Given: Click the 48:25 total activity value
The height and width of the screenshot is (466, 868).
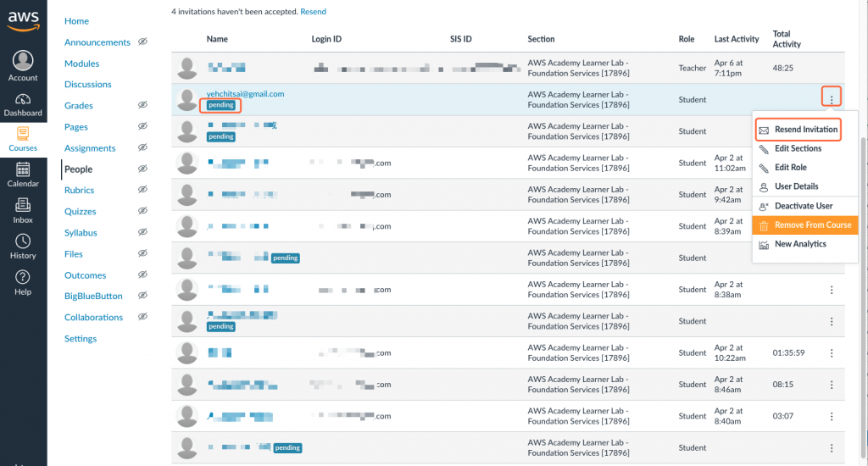Looking at the screenshot, I should pyautogui.click(x=782, y=68).
